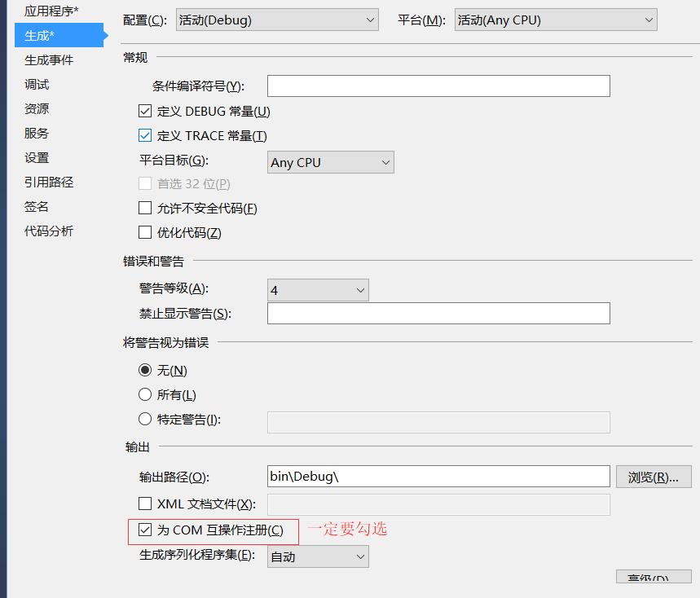Switch to the 调试 settings page
The width and height of the screenshot is (700, 598).
36,84
